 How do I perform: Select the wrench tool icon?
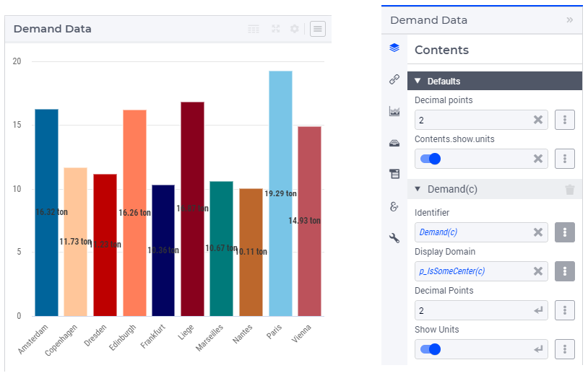tap(394, 238)
